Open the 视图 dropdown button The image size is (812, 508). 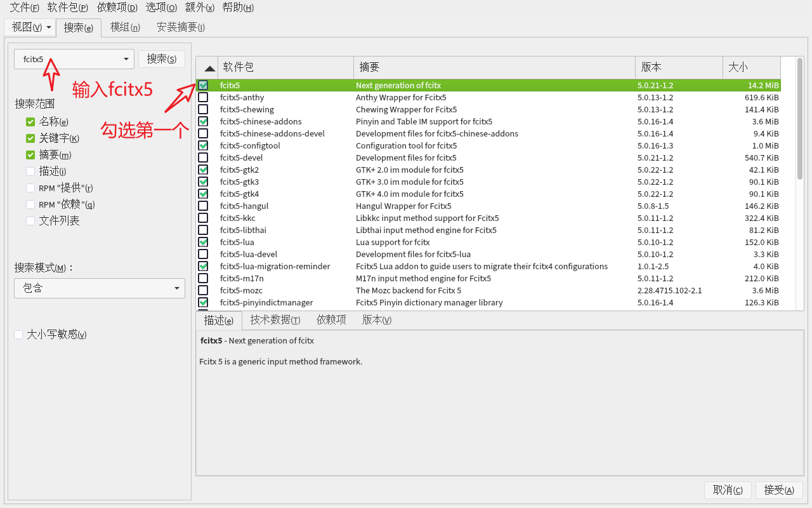[x=31, y=27]
